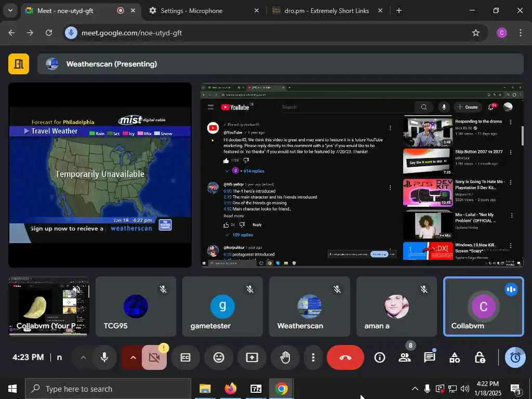Click the shared YouTube presentation tile
The height and width of the screenshot is (399, 532).
click(x=362, y=175)
